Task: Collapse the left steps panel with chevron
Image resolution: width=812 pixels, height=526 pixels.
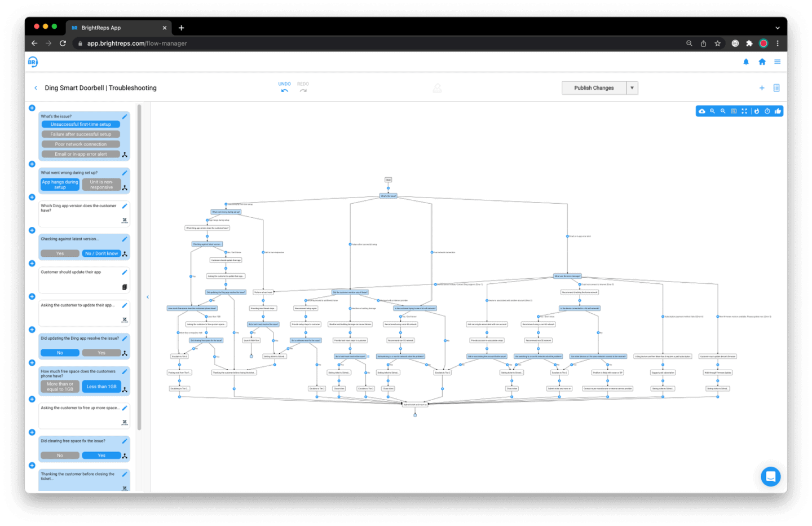Action: click(x=148, y=297)
